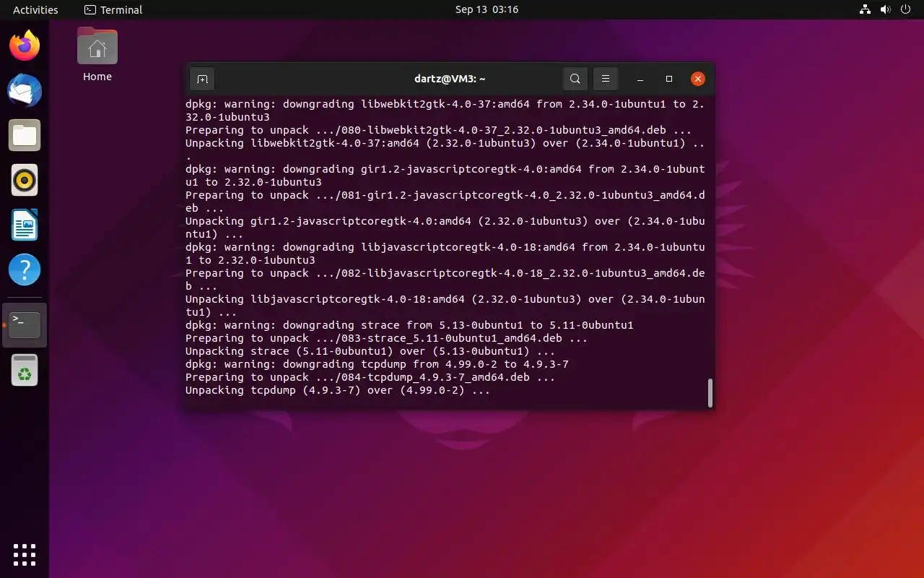Click the line "Unpacking tcpdump (4.9.3-7) over (4.99.0-2) ..."
Screen dimensions: 924x578
coord(338,390)
